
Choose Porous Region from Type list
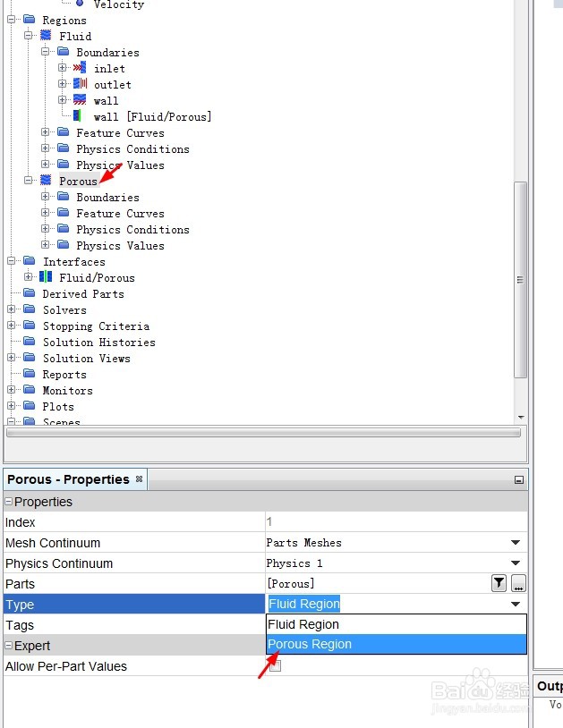397,645
